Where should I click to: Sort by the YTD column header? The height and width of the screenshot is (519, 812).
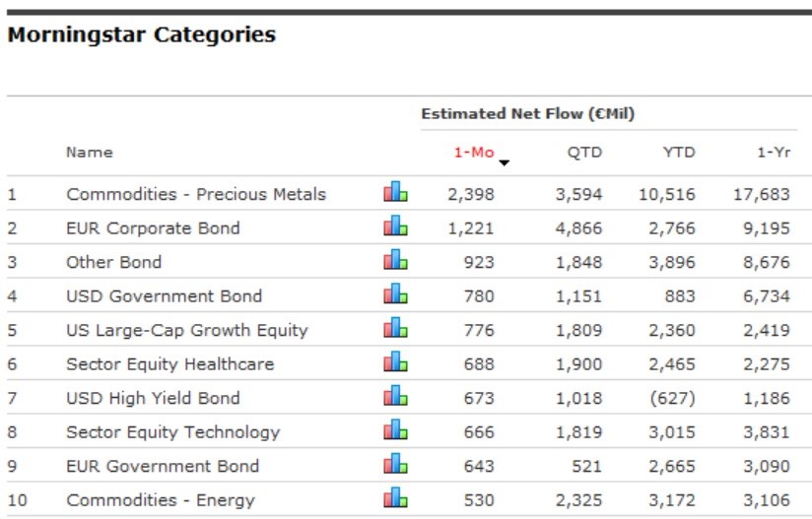click(678, 153)
